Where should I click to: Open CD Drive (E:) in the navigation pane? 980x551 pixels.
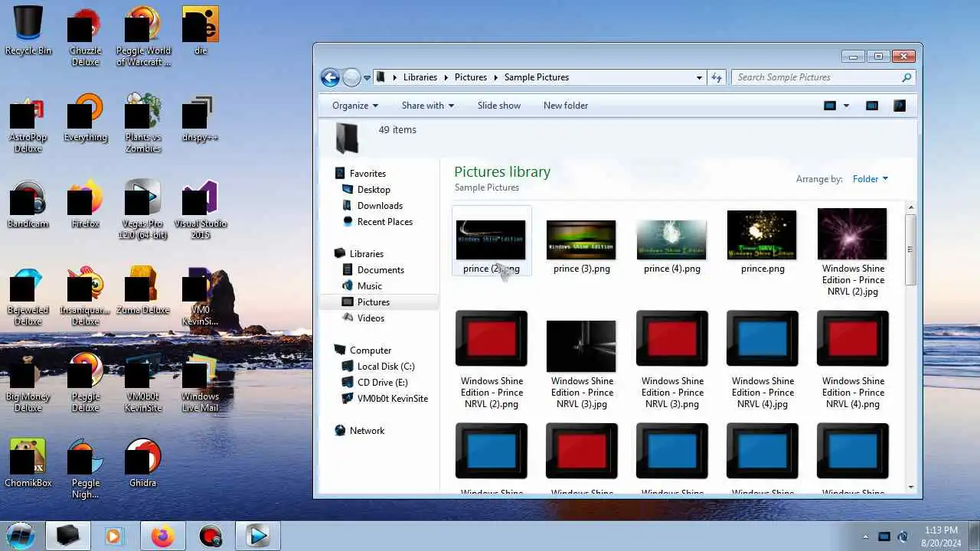(383, 383)
